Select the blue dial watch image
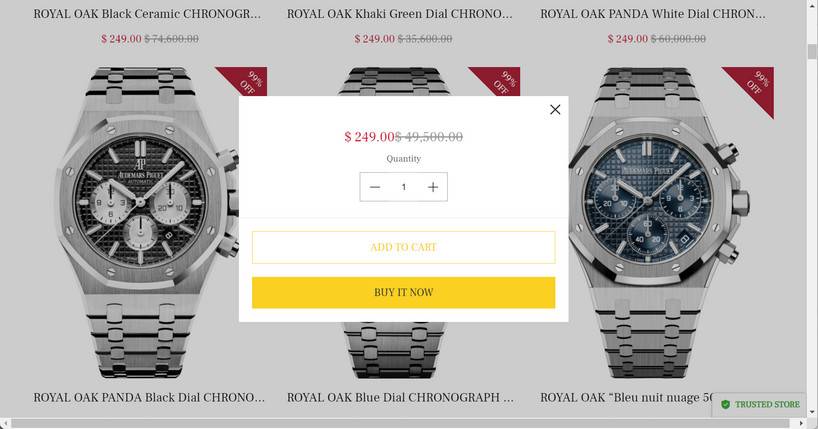The height and width of the screenshot is (429, 818). (x=658, y=222)
